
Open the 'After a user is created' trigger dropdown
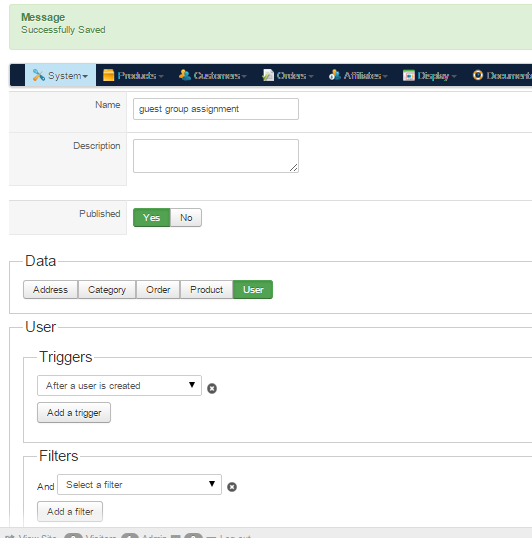click(x=119, y=386)
